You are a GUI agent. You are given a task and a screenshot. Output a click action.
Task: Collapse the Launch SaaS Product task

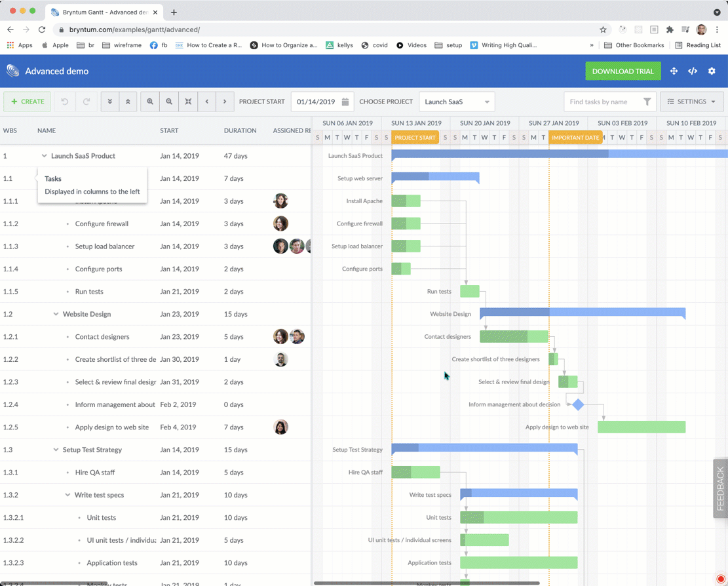44,156
